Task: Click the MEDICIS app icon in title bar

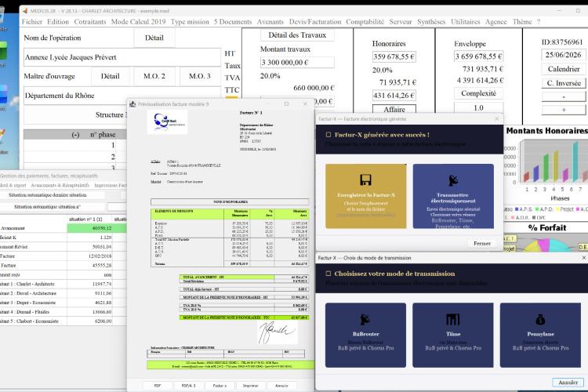Action: click(25, 11)
